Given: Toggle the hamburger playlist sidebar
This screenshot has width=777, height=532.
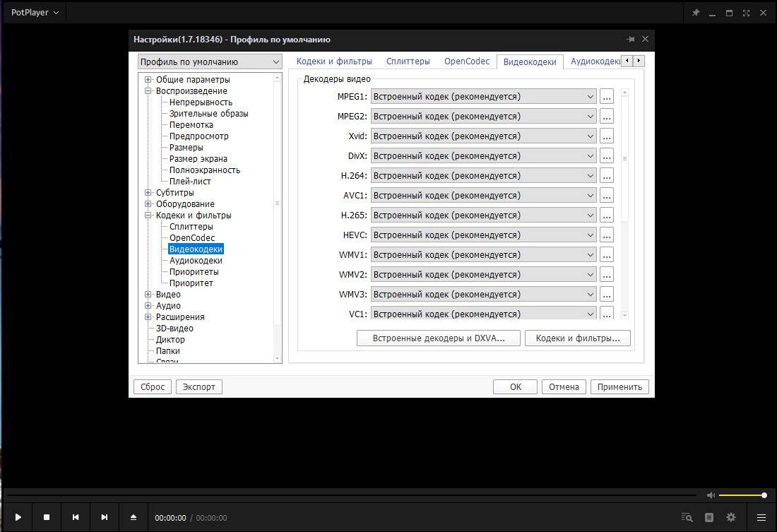Looking at the screenshot, I should coord(761,517).
